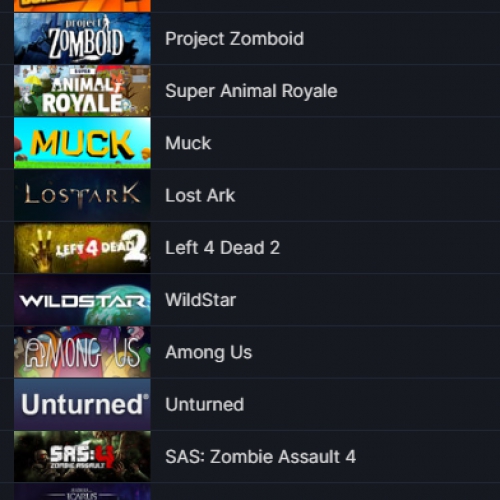Open the partially visible Icarus thumbnail
The height and width of the screenshot is (500, 500).
coord(82,492)
